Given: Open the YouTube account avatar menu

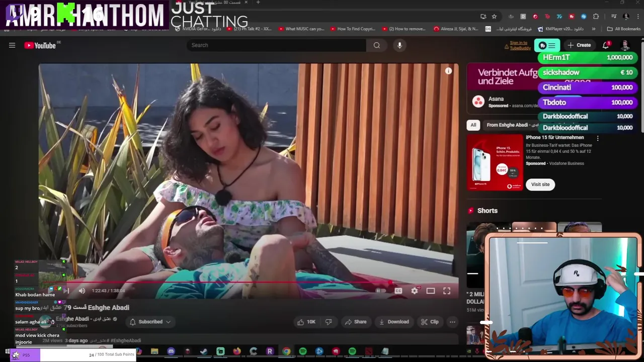Looking at the screenshot, I should click(625, 45).
